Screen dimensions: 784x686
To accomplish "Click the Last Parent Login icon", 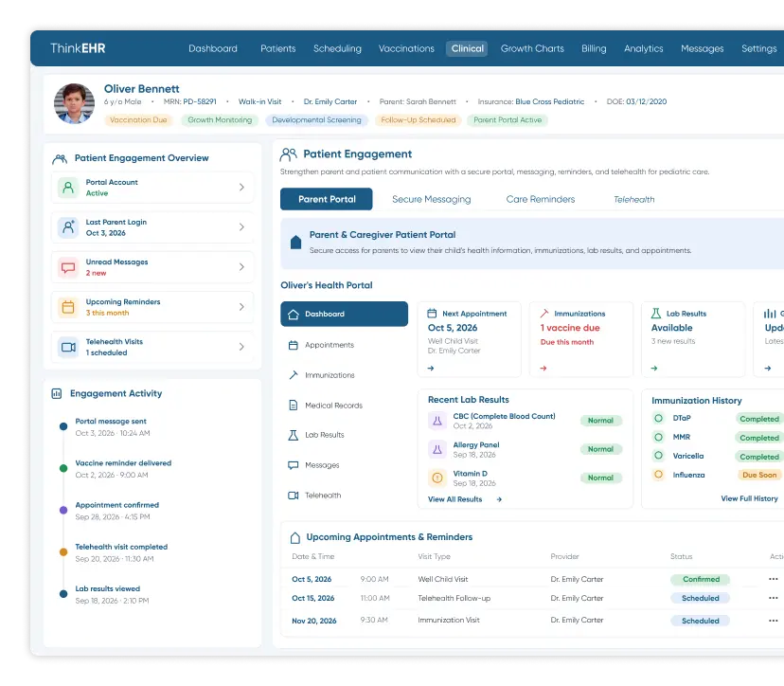I will point(68,227).
